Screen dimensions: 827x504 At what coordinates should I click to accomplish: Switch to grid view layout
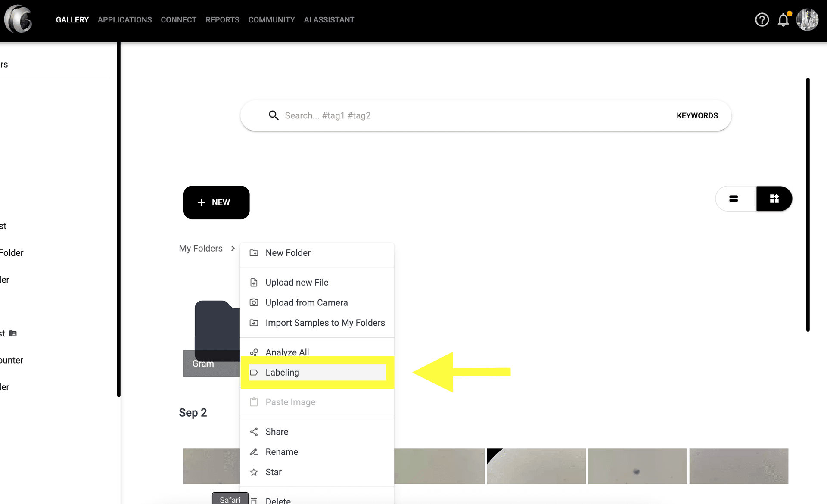pos(774,199)
